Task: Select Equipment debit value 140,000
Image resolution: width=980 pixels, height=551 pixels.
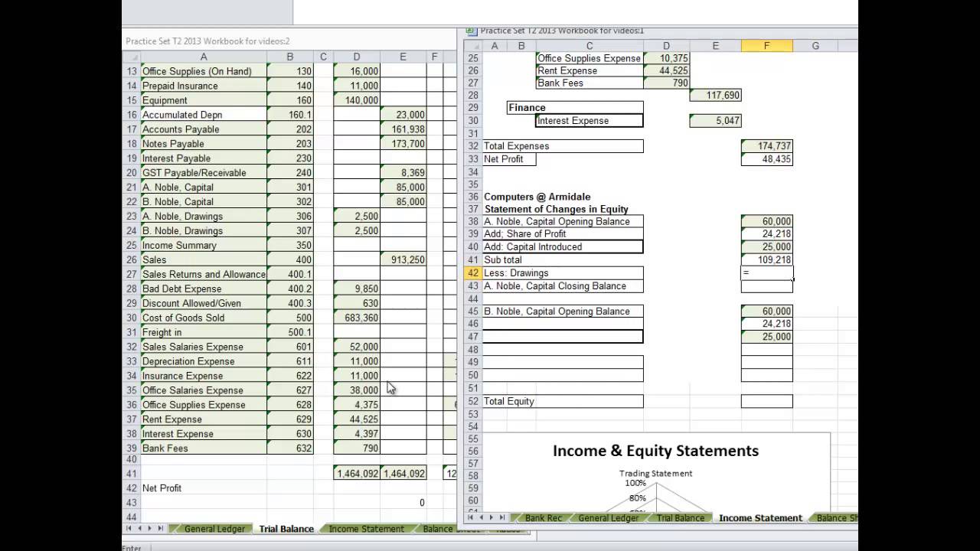Action: pyautogui.click(x=357, y=100)
